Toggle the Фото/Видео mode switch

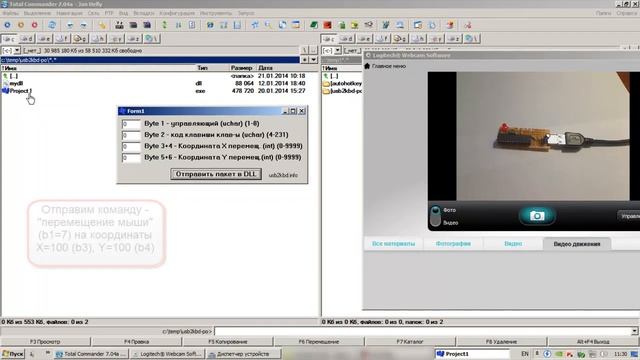click(436, 216)
